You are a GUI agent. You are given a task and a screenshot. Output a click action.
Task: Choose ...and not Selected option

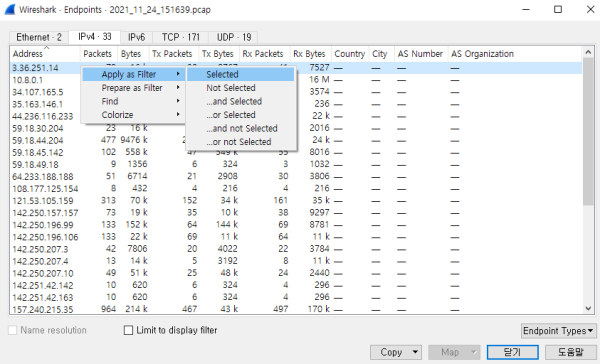(x=241, y=128)
